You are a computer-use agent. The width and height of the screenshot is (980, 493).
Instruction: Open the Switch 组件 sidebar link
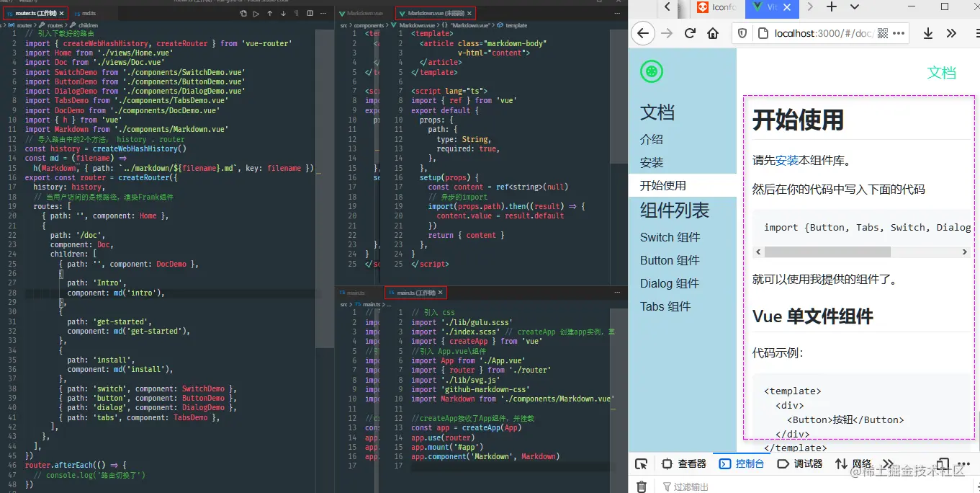pos(670,237)
